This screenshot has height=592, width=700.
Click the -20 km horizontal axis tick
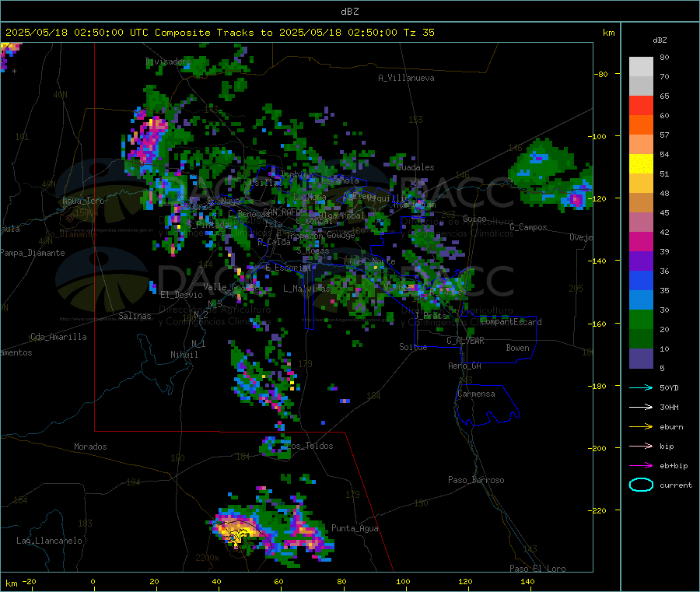click(29, 581)
